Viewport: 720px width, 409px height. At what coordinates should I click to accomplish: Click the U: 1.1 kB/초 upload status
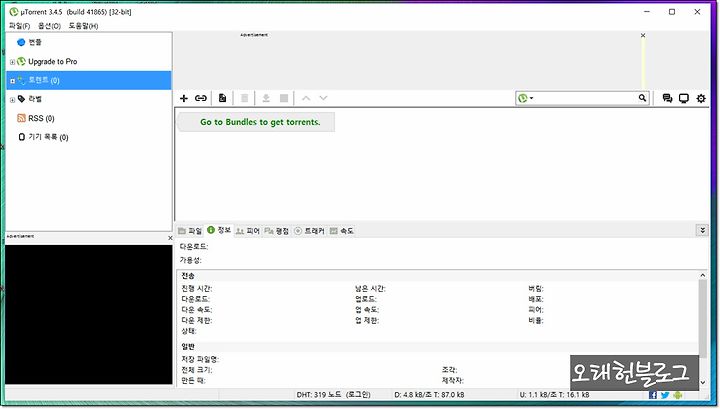pos(554,395)
